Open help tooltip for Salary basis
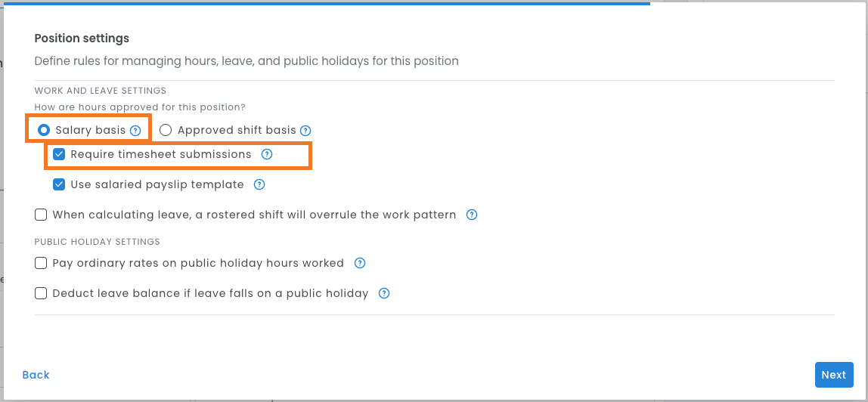This screenshot has width=868, height=402. pyautogui.click(x=135, y=131)
